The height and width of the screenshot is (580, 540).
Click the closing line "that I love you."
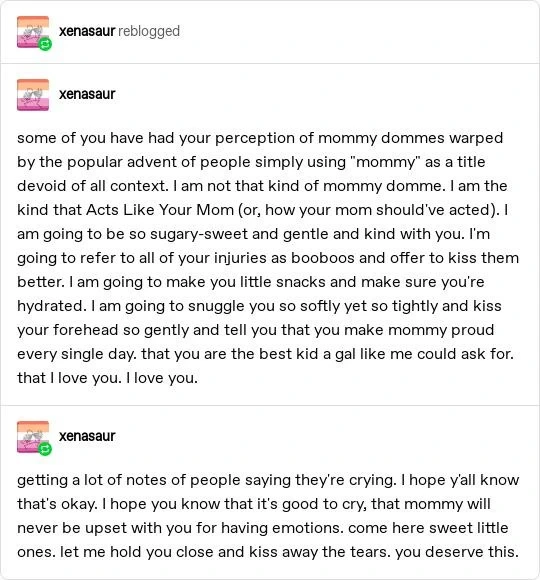(107, 378)
